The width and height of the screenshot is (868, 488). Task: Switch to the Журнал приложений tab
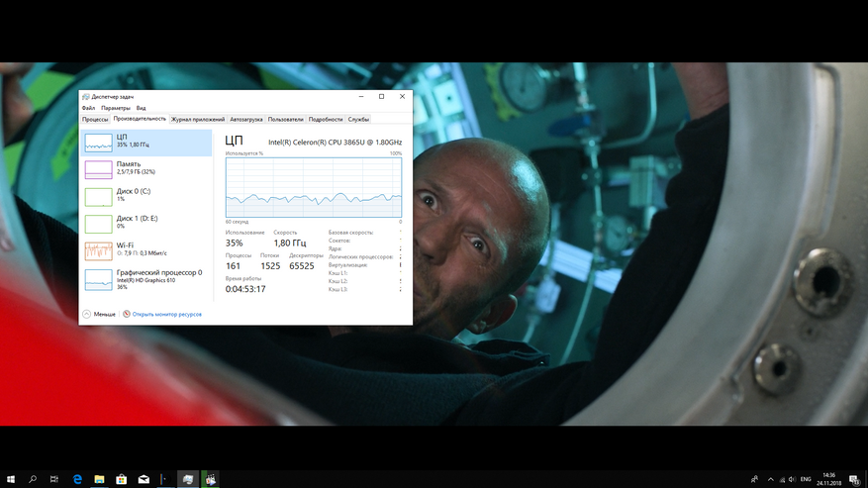coord(196,119)
